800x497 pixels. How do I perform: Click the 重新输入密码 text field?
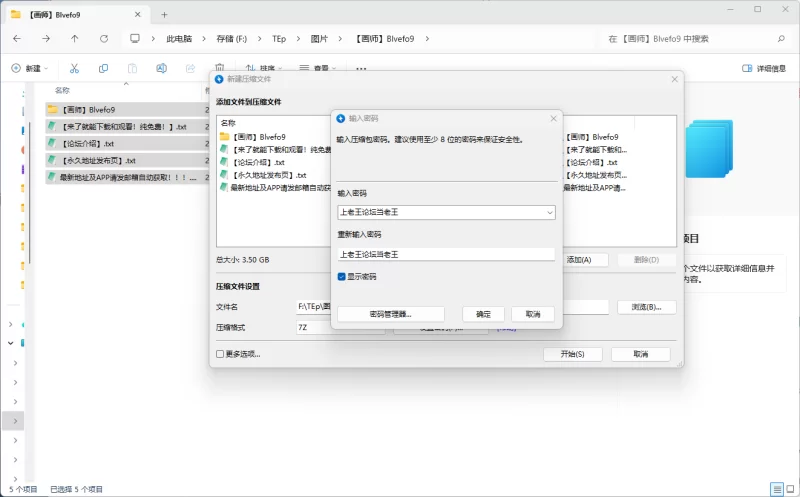[445, 254]
